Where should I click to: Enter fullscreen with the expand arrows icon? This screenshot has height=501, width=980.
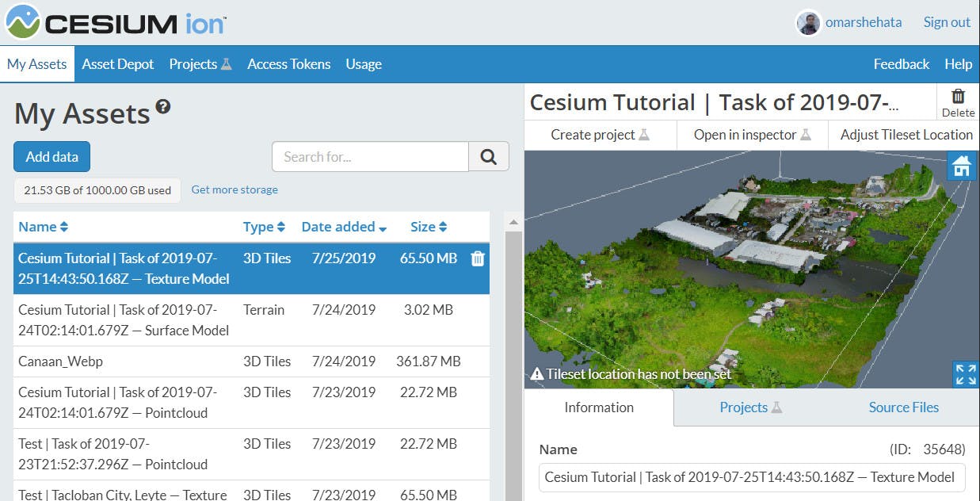click(x=966, y=374)
